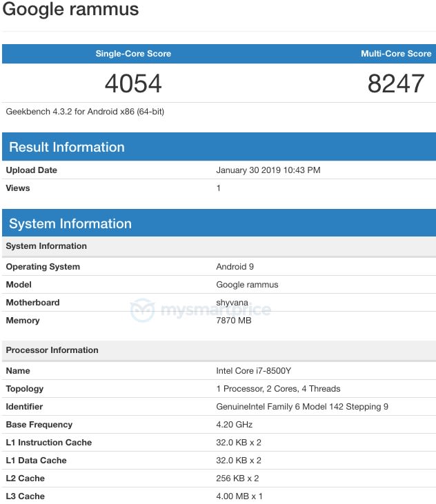The width and height of the screenshot is (436, 504).
Task: Click the Model value Google rammus
Action: 247,285
